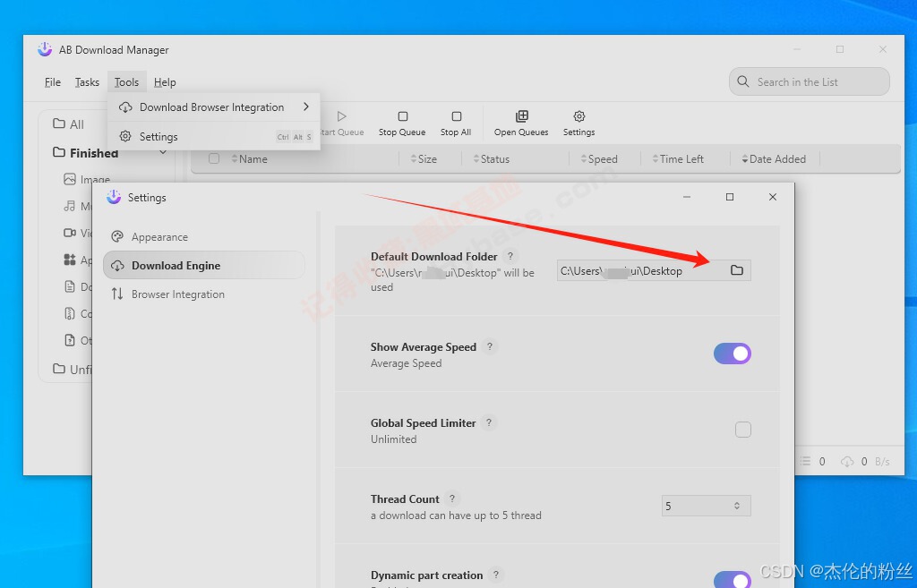Click the Stop All toolbar icon
Viewport: 917px width, 588px height.
tap(456, 116)
